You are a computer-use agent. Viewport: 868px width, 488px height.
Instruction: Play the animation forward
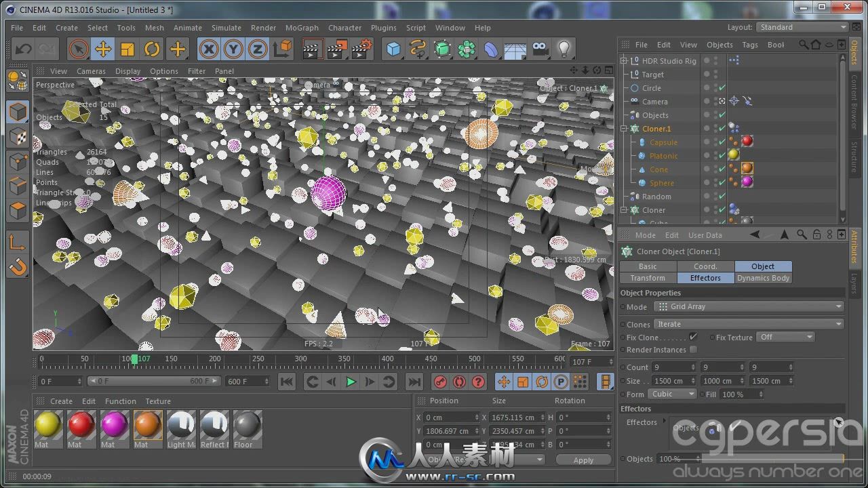351,382
